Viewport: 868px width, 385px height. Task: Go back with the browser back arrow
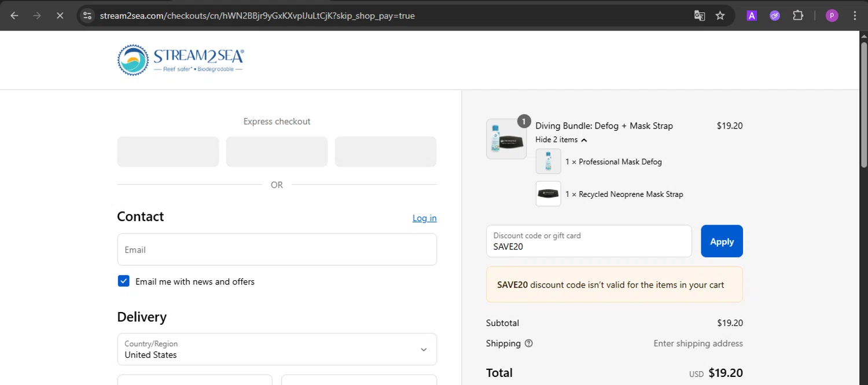[x=14, y=16]
